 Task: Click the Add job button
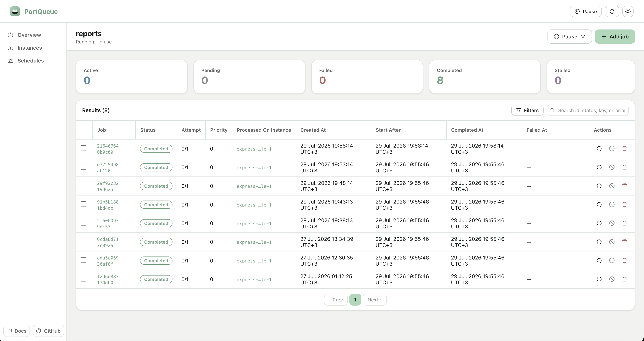coord(615,37)
